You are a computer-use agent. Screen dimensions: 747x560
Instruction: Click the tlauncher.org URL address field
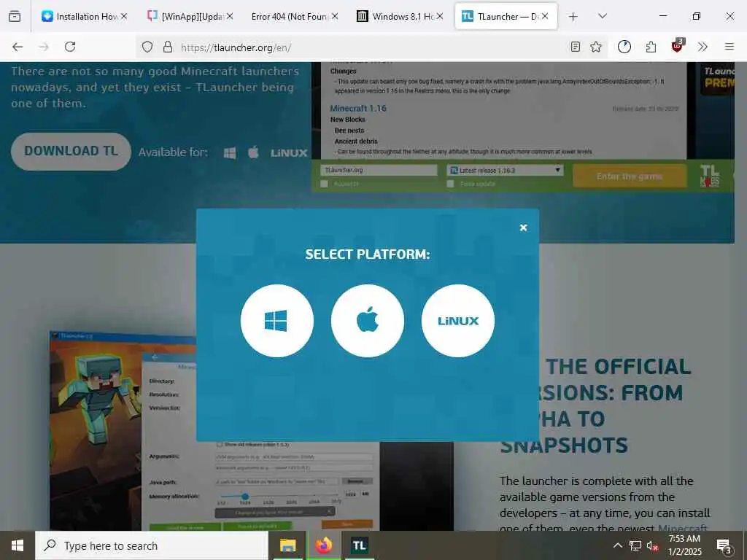tap(371, 47)
